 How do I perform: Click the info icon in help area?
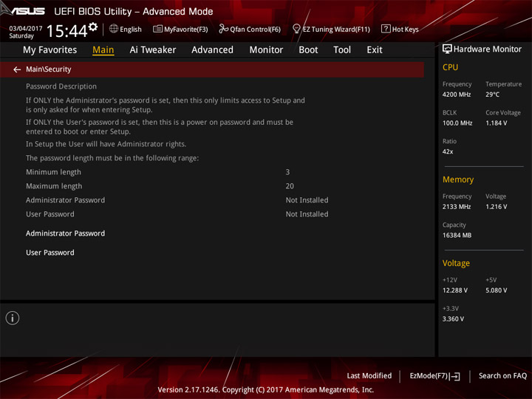pyautogui.click(x=13, y=318)
